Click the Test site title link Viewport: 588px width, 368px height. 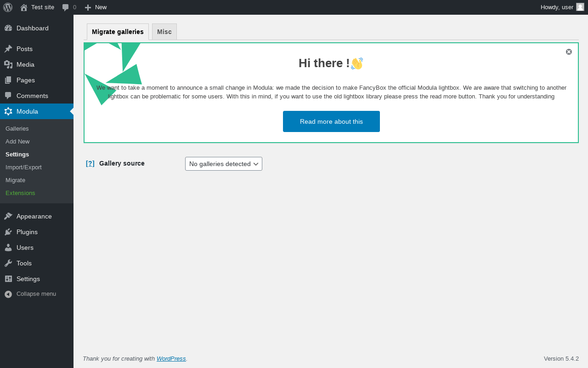[43, 7]
